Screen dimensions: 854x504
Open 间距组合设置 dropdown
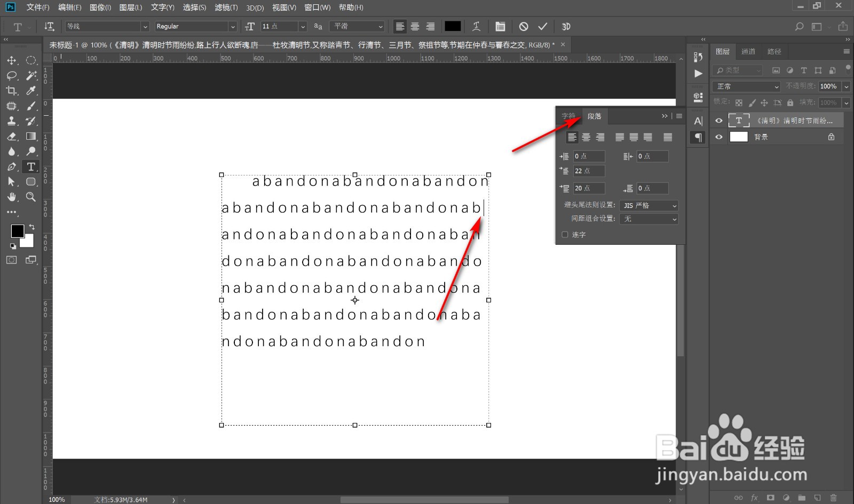tap(649, 219)
